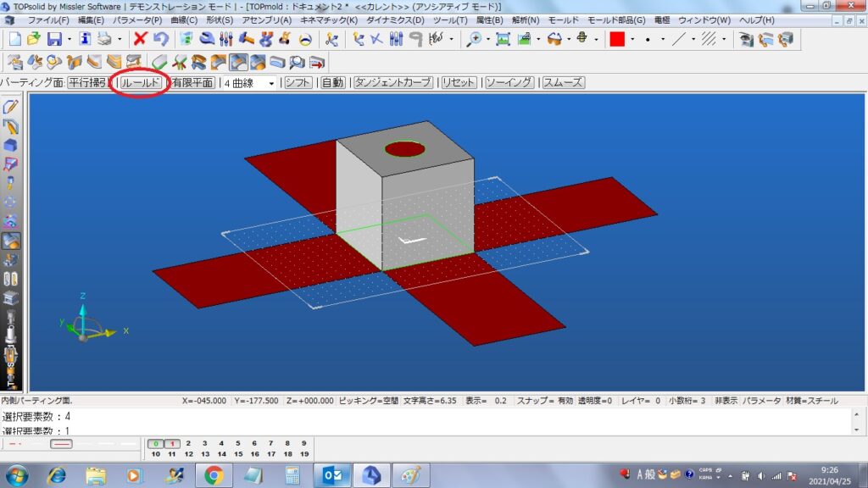The width and height of the screenshot is (868, 488).
Task: Click the camera with eye icon
Action: 746,39
